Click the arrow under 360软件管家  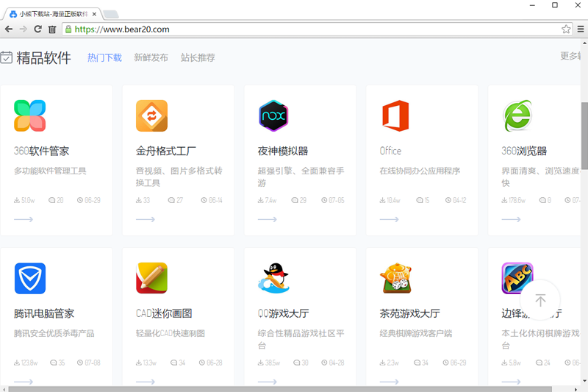click(x=24, y=219)
